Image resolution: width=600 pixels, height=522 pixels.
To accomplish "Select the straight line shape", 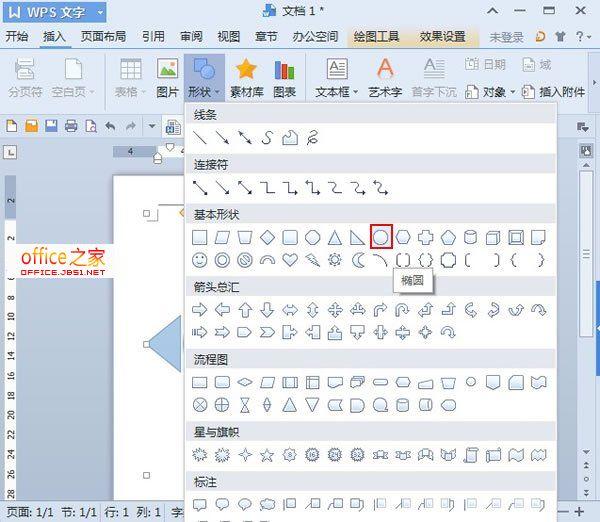I will click(199, 138).
